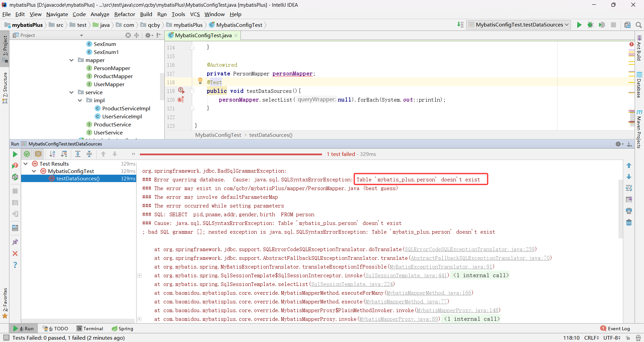Sort tests by duration in Run toolbar
Image resolution: width=644 pixels, height=342 pixels.
pos(64,154)
